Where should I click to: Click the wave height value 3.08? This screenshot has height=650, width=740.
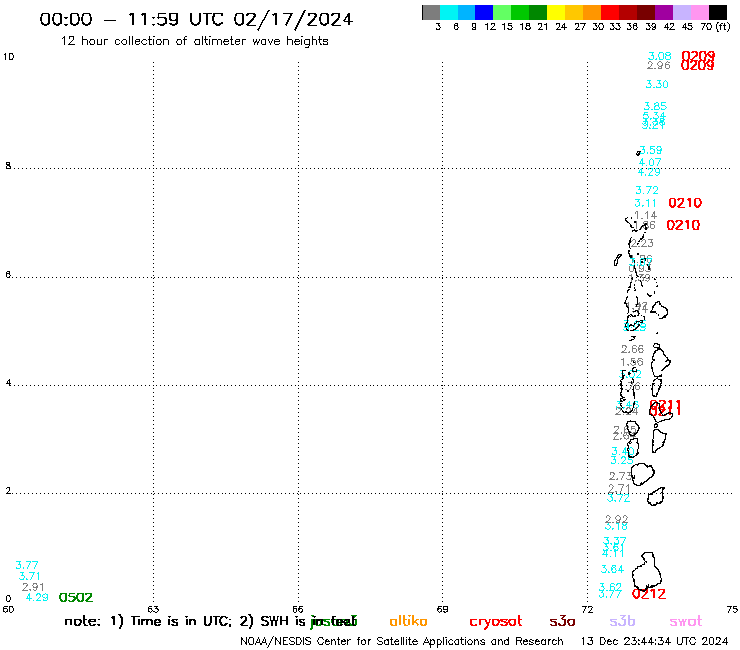(x=659, y=56)
